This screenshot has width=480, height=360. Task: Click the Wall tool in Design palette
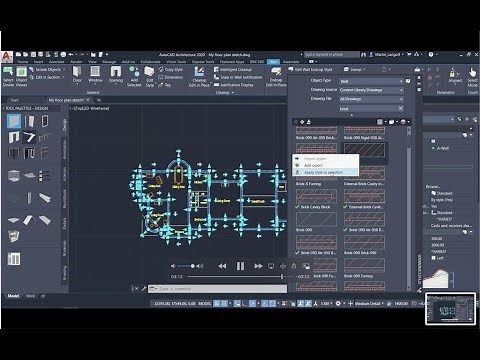(14, 121)
